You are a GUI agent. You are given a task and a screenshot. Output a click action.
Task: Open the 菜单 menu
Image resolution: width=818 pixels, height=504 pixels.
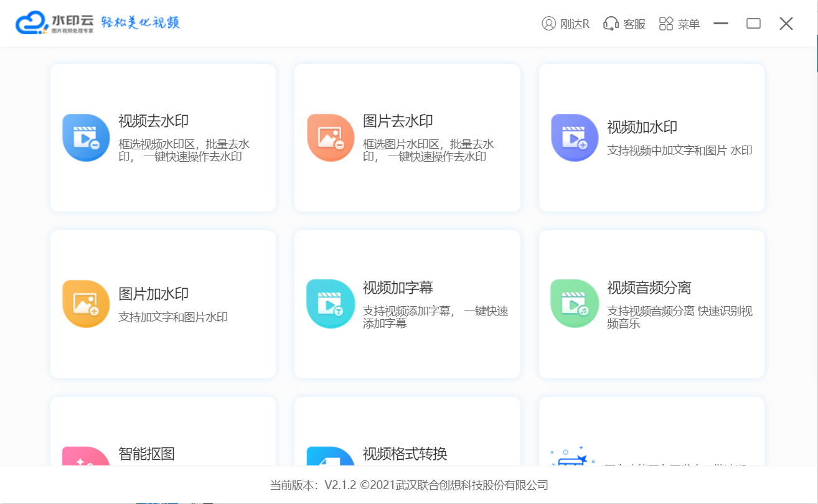pyautogui.click(x=680, y=24)
